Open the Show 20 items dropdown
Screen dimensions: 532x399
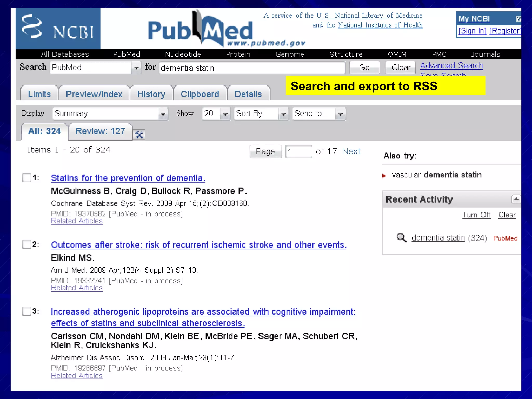click(216, 114)
